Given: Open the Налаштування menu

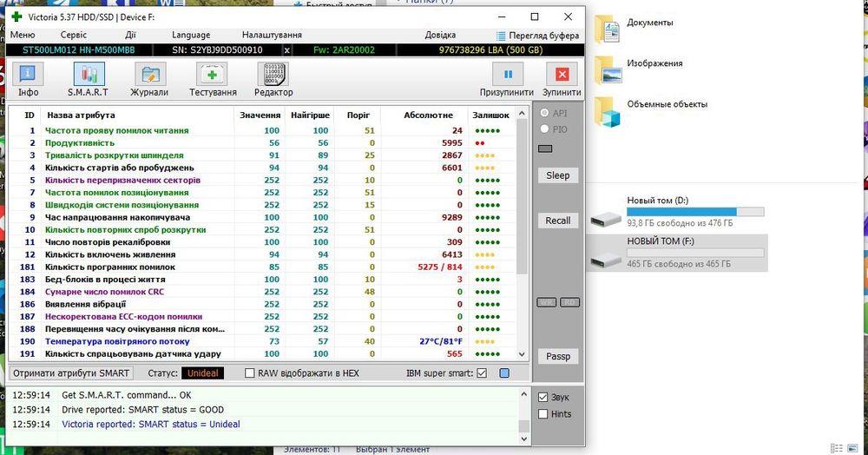Looking at the screenshot, I should pos(272,35).
